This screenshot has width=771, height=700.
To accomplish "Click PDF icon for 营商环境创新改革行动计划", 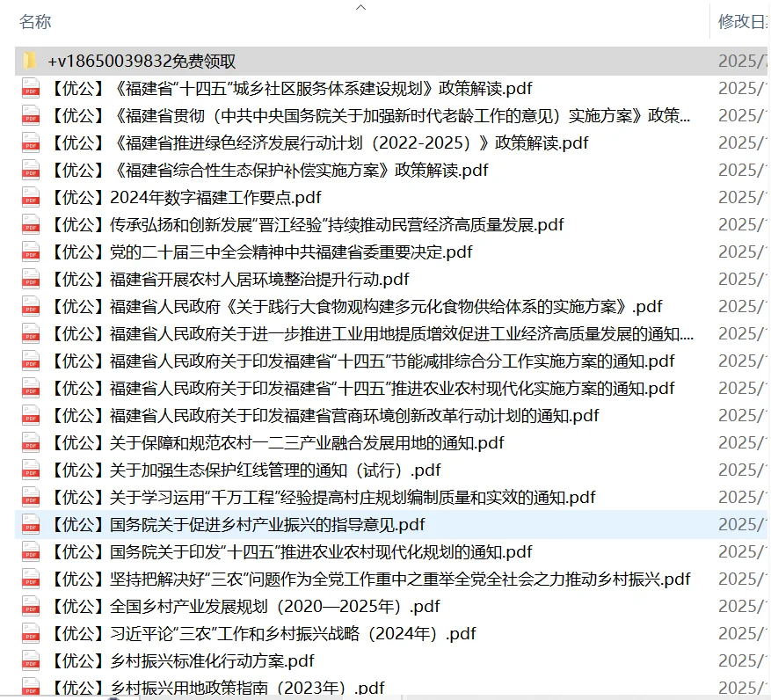I will [31, 416].
